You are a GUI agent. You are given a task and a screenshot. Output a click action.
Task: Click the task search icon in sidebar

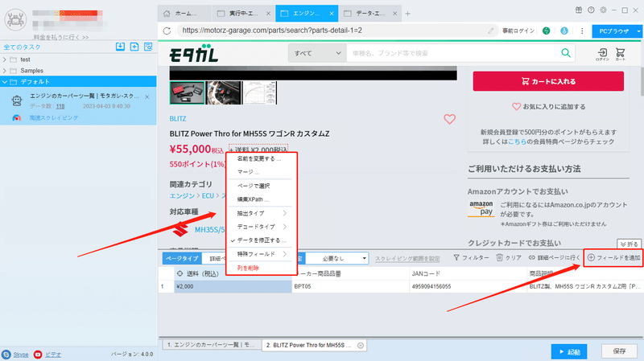[x=148, y=47]
